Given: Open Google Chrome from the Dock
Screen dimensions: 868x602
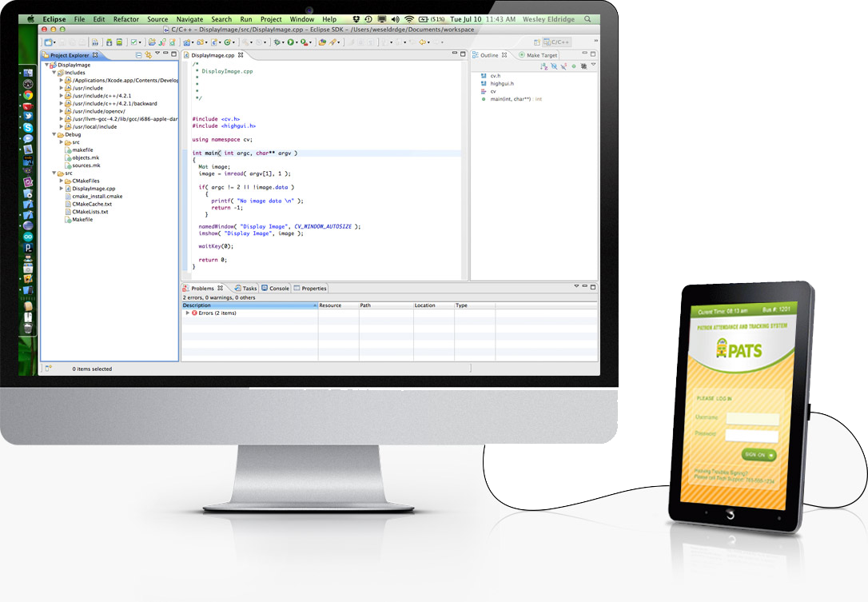Looking at the screenshot, I should click(28, 95).
